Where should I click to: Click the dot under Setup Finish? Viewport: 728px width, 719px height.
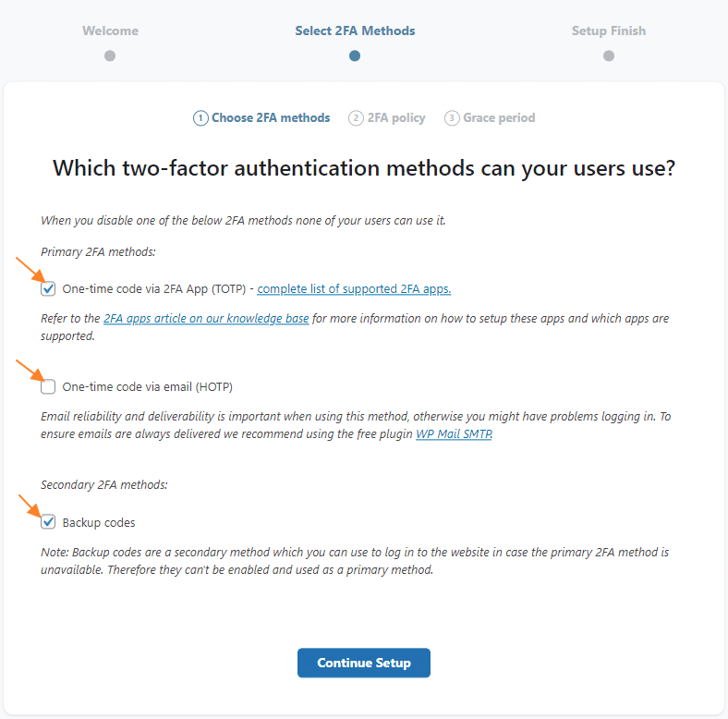pos(609,55)
